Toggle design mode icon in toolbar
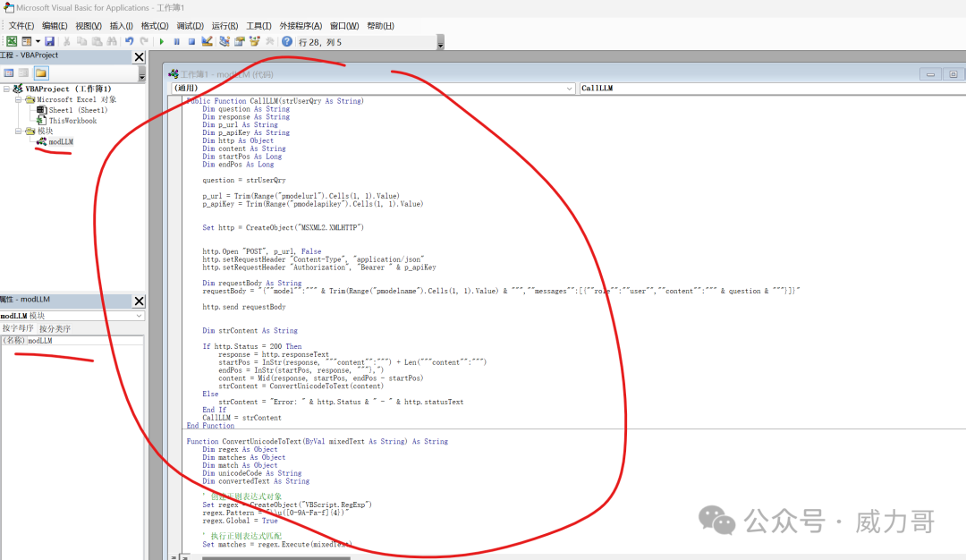The width and height of the screenshot is (966, 560). click(x=208, y=41)
